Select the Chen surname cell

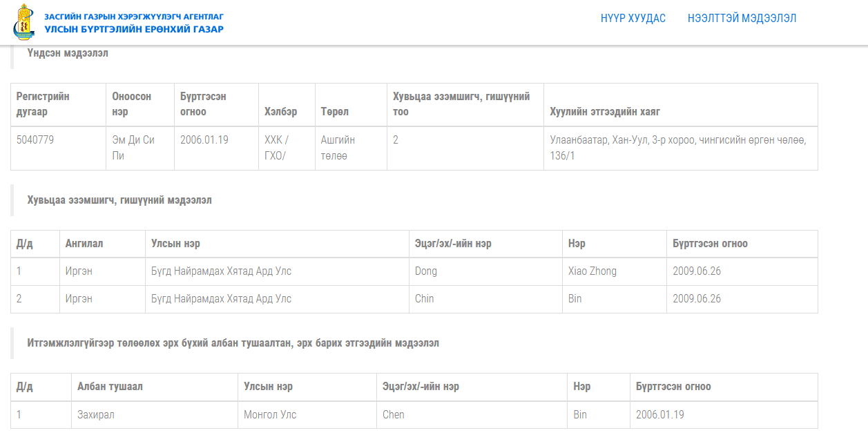(x=393, y=415)
